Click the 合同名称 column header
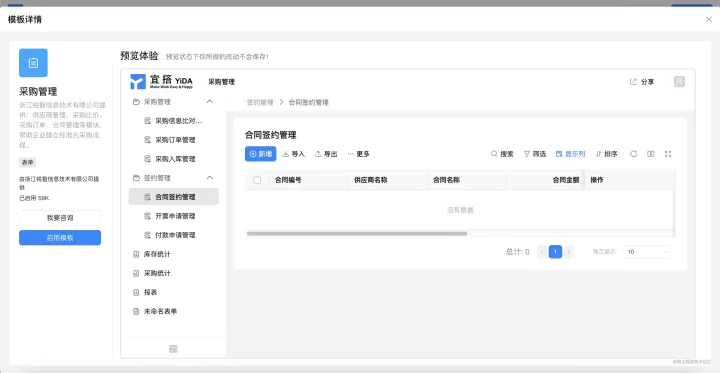This screenshot has height=373, width=720. tap(446, 180)
